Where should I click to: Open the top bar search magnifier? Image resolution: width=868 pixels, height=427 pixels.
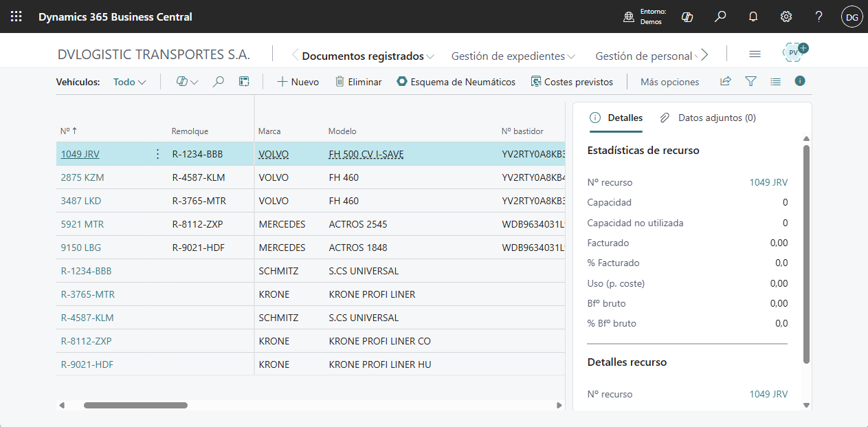(720, 17)
